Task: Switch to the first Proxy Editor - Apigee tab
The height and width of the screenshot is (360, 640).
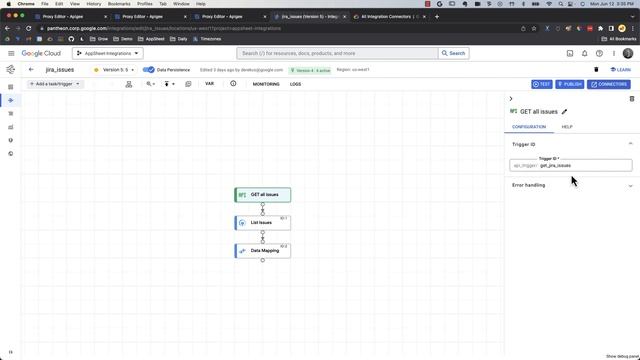Action: point(71,17)
